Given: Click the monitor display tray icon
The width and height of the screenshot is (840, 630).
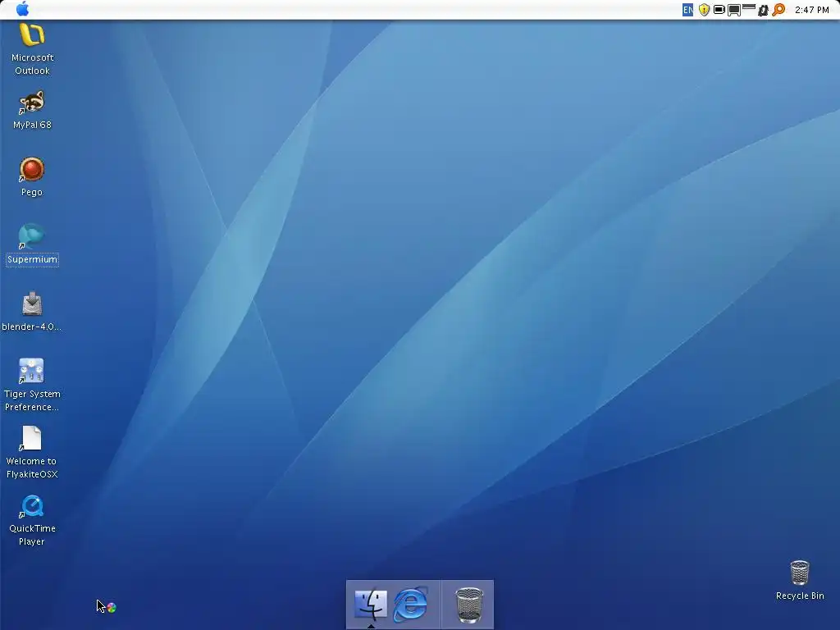Looking at the screenshot, I should point(734,10).
